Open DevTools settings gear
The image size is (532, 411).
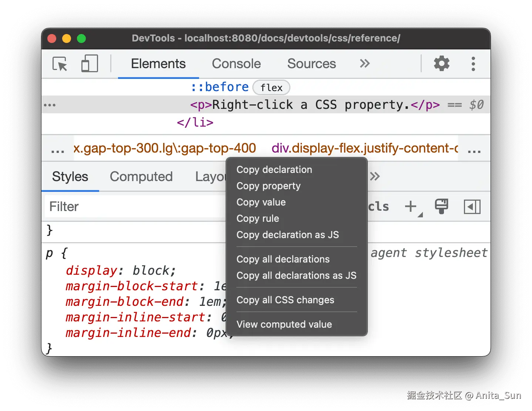441,64
